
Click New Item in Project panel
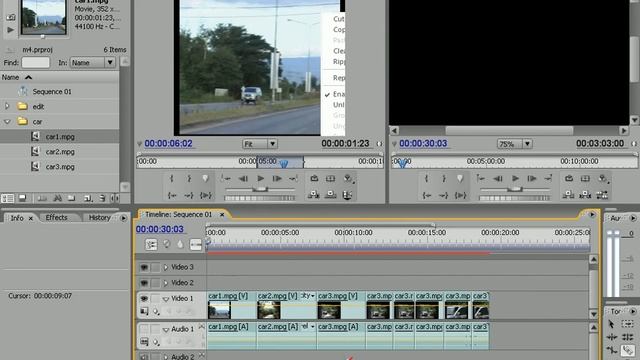coord(88,198)
